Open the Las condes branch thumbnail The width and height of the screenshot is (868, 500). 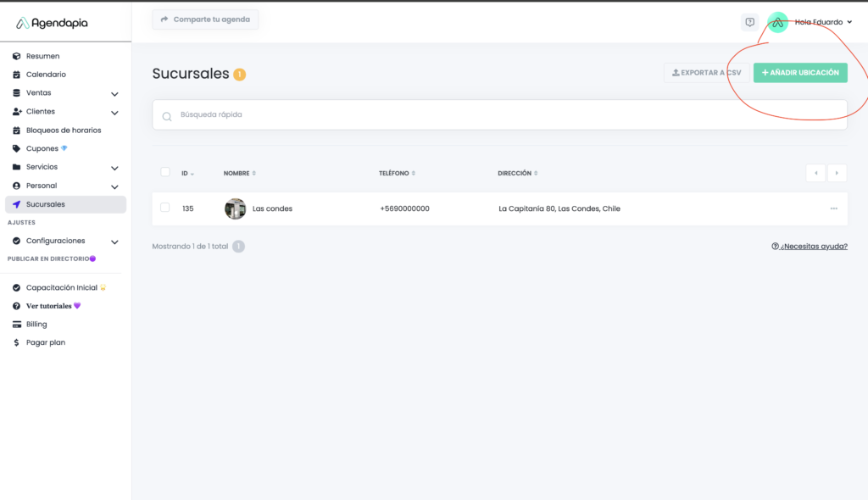point(235,208)
